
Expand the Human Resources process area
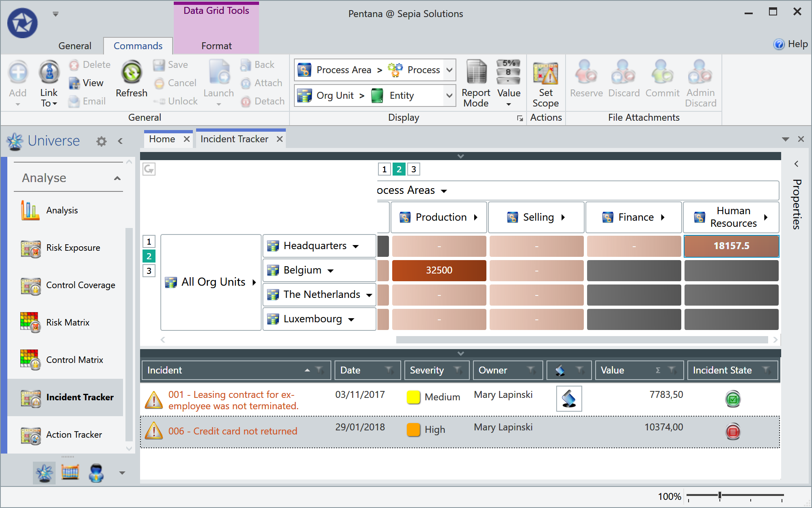click(x=766, y=217)
